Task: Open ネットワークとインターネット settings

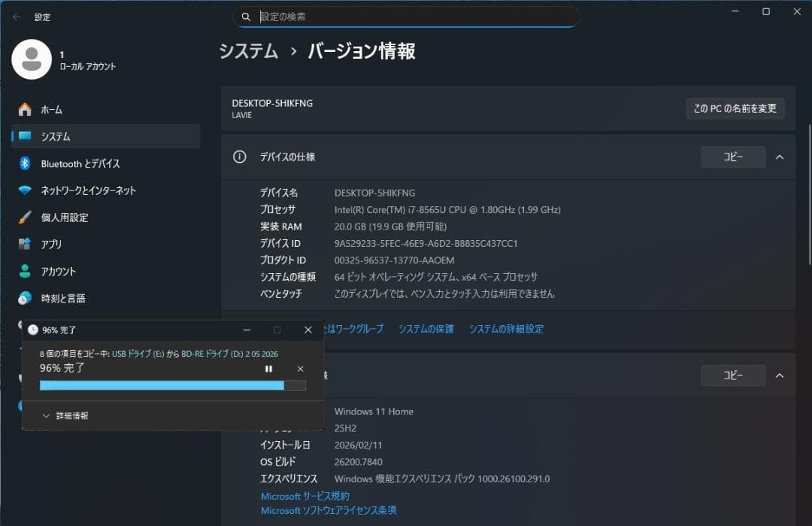Action: [106, 190]
